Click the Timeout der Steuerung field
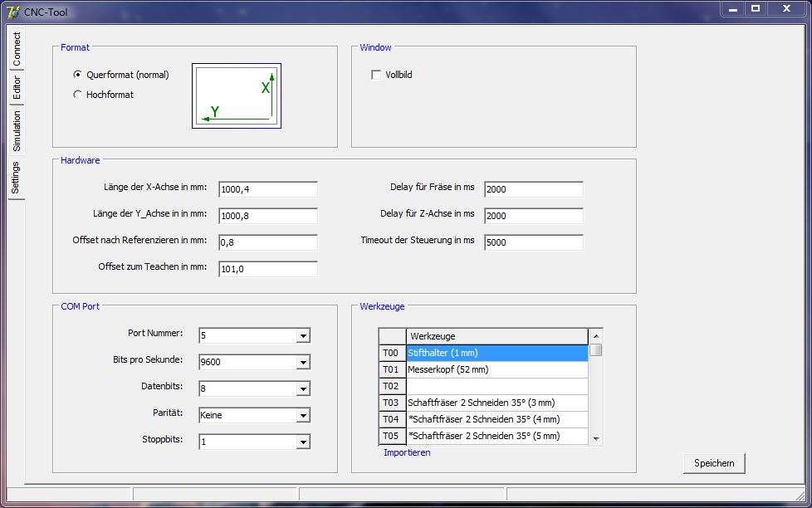 533,242
